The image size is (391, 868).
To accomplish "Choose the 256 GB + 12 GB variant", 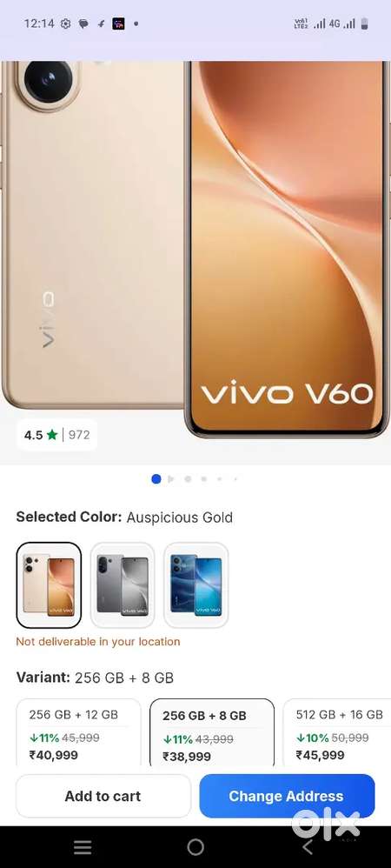I will click(78, 732).
